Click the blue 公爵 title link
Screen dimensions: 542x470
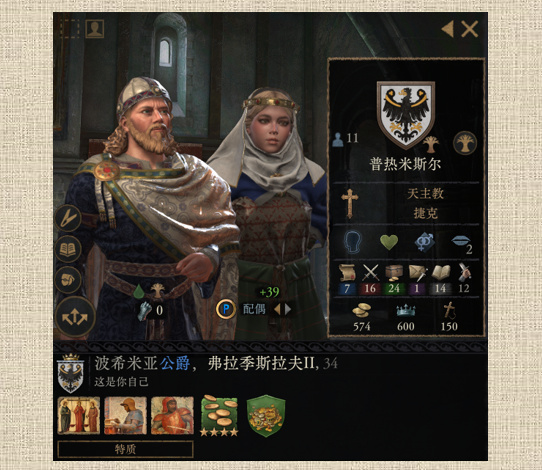point(175,364)
